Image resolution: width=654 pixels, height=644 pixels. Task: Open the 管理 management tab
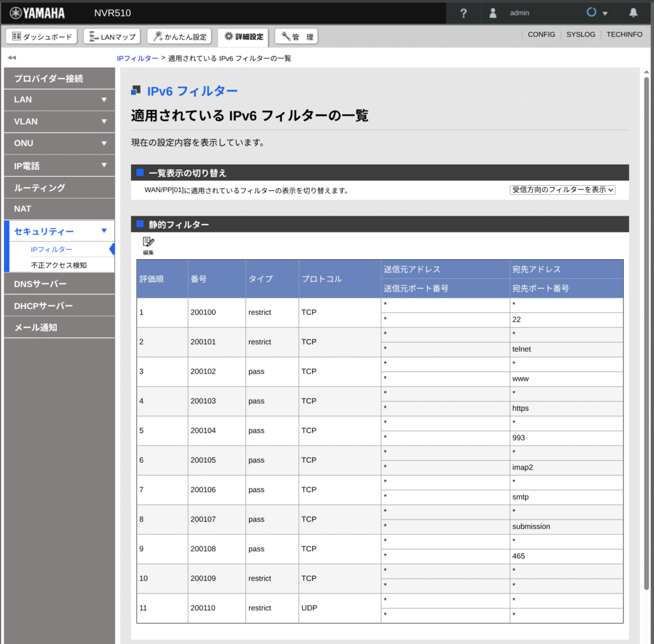pos(296,37)
